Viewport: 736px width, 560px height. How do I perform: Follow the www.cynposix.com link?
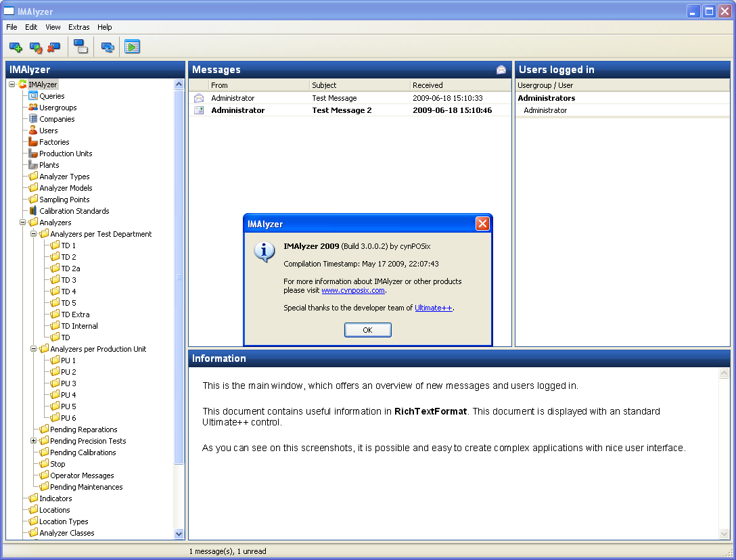click(352, 290)
